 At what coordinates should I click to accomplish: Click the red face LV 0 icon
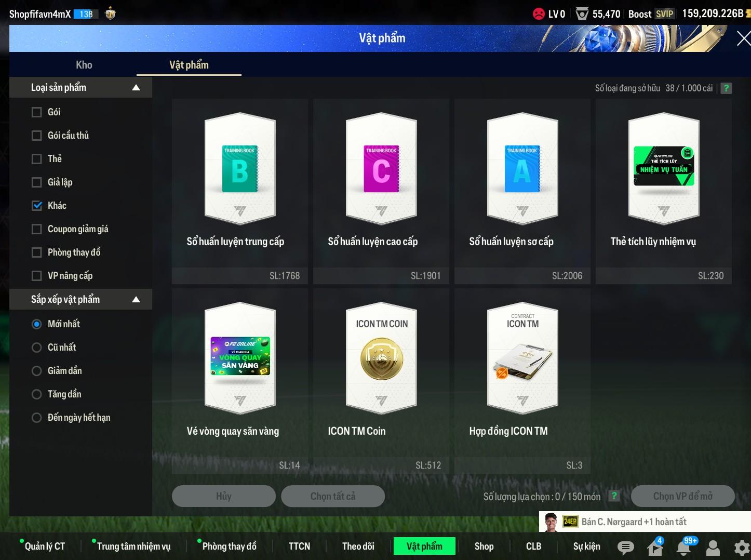click(539, 14)
